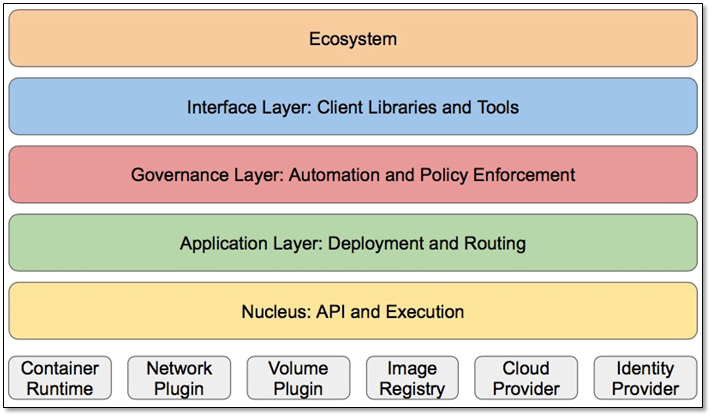The height and width of the screenshot is (417, 712).
Task: Click the Nucleus: API and Execution box
Action: pos(353,311)
